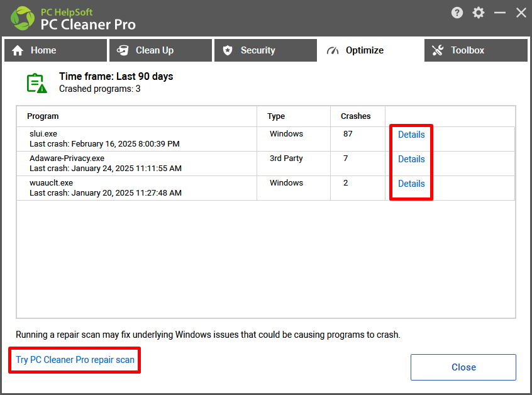The height and width of the screenshot is (395, 532).
Task: Click the house icon on Home tab
Action: point(18,50)
